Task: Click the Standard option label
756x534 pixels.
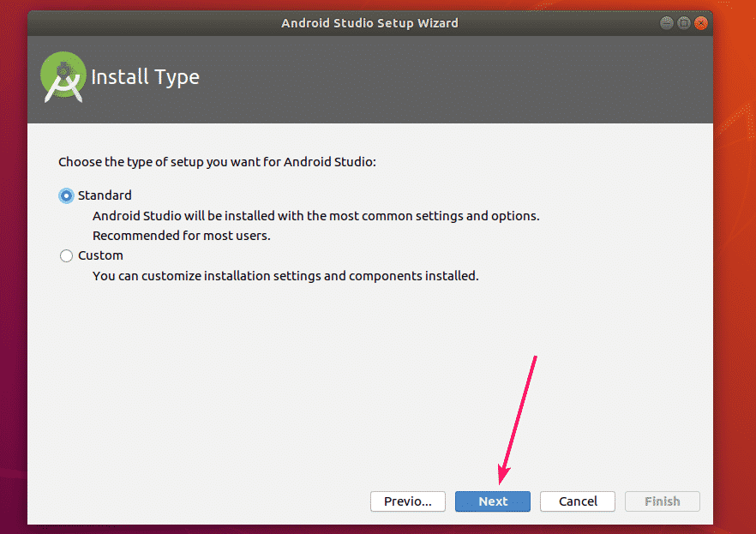Action: [105, 195]
